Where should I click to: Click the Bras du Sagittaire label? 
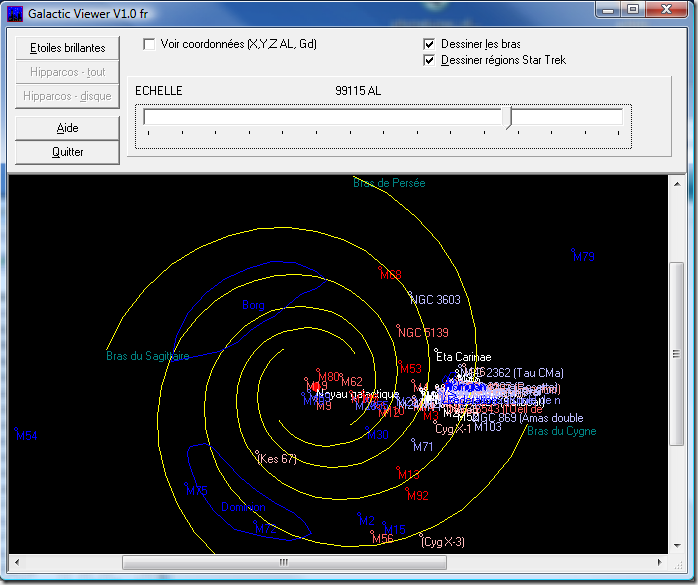click(148, 356)
